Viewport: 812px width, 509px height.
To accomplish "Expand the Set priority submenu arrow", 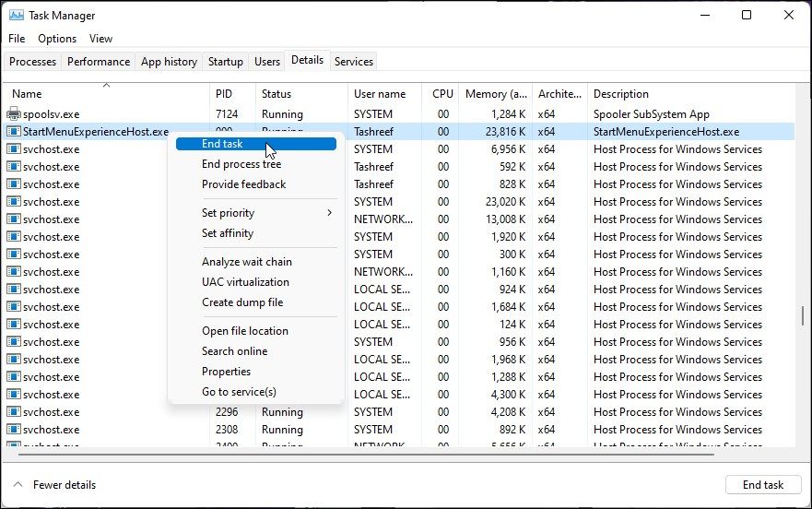I will coord(329,213).
